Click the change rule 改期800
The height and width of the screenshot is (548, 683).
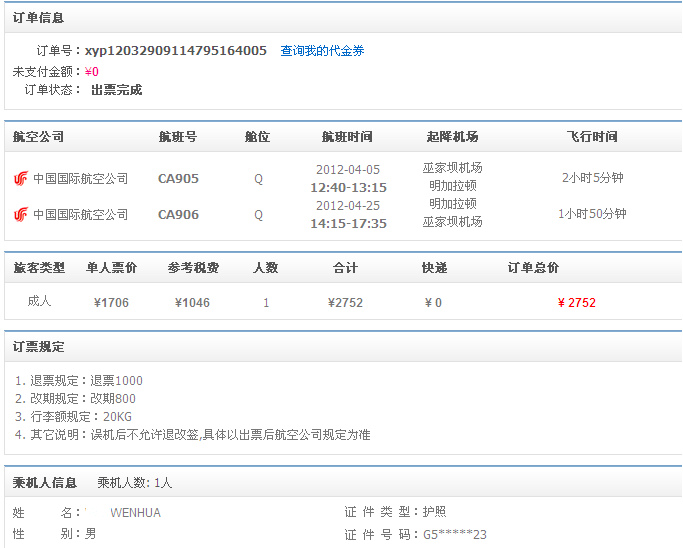(x=113, y=399)
